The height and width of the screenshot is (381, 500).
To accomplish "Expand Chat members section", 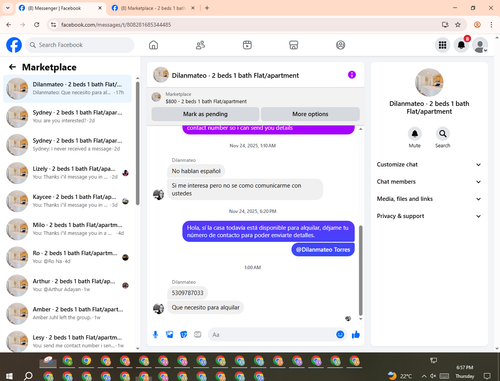I will click(429, 182).
